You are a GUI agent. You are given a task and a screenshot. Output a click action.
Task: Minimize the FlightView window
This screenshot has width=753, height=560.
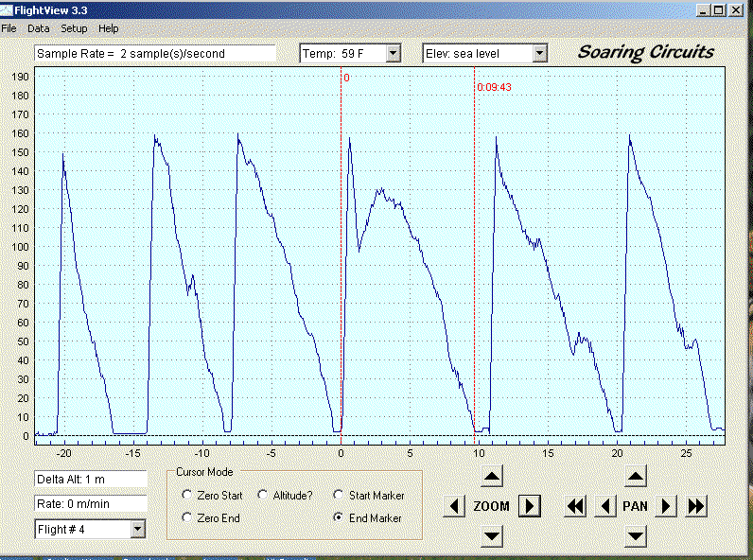coord(703,10)
